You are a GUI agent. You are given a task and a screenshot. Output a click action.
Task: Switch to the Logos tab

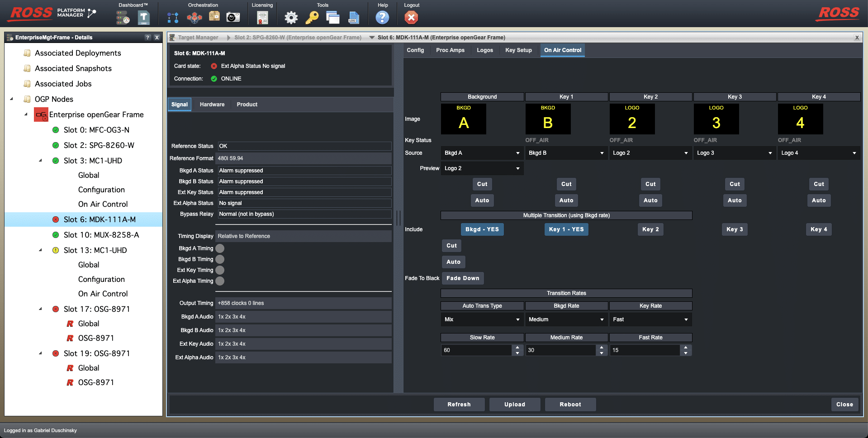[485, 50]
